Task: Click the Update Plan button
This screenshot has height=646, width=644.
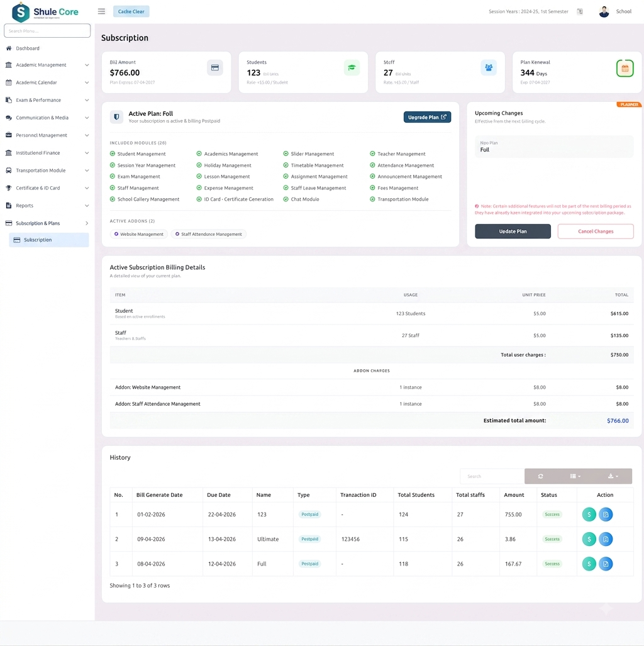Action: (x=513, y=231)
